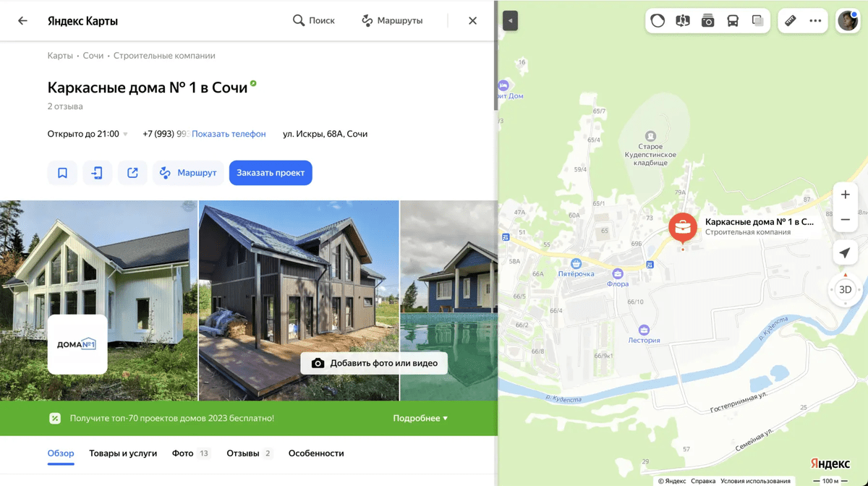Open the three-dots more menu
The width and height of the screenshot is (868, 486).
point(815,21)
